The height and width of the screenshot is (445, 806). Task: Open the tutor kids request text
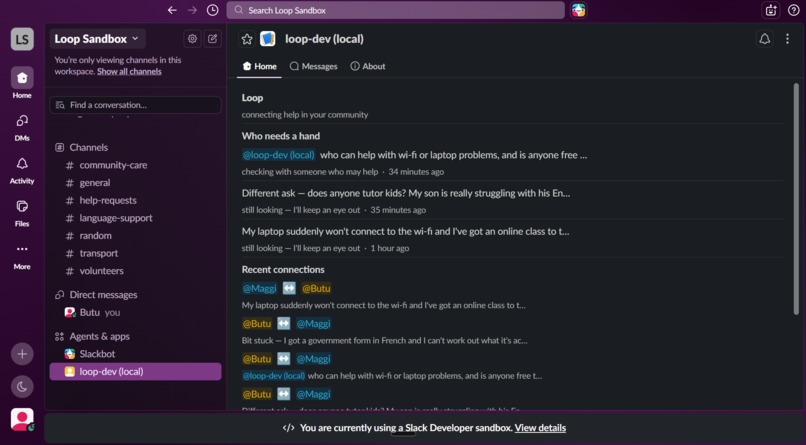pyautogui.click(x=406, y=193)
